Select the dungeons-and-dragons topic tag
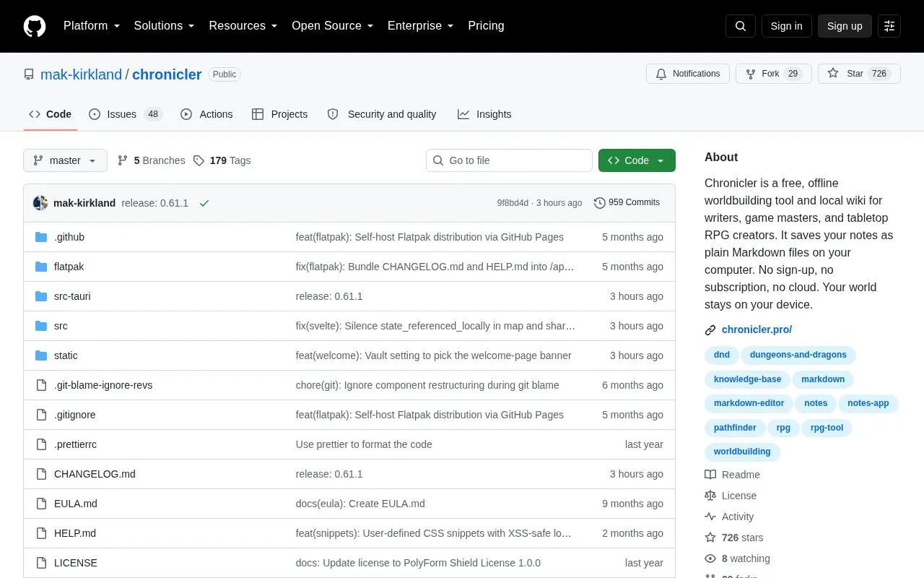 coord(798,355)
